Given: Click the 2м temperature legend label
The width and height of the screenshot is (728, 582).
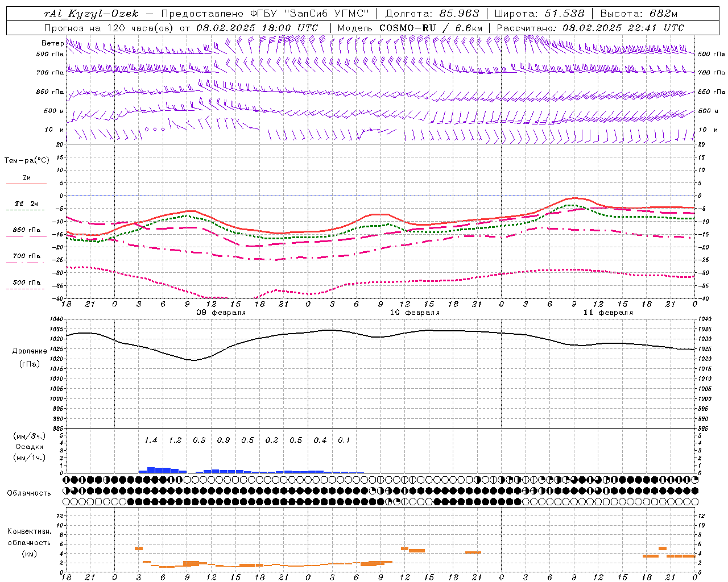Looking at the screenshot, I should pyautogui.click(x=27, y=178).
